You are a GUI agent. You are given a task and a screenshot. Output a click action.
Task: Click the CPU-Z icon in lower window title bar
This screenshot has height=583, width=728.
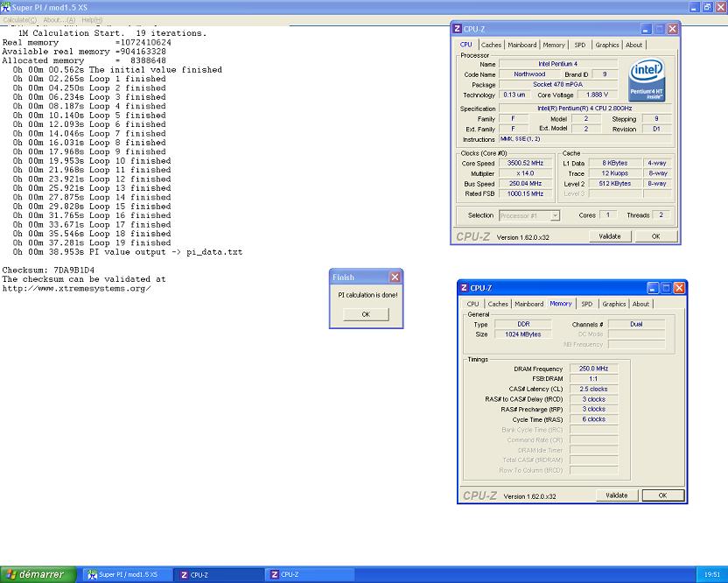tap(464, 288)
